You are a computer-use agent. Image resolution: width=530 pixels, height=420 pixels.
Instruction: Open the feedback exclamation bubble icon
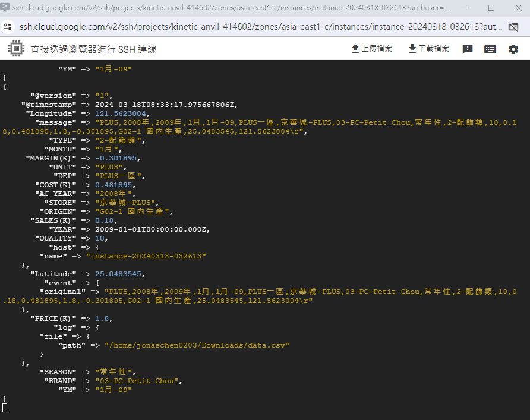(x=468, y=49)
